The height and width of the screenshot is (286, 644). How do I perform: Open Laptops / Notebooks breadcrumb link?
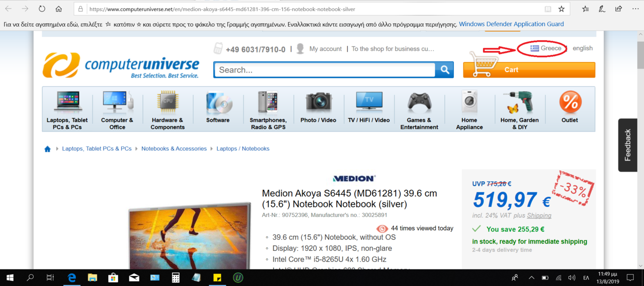pyautogui.click(x=243, y=149)
